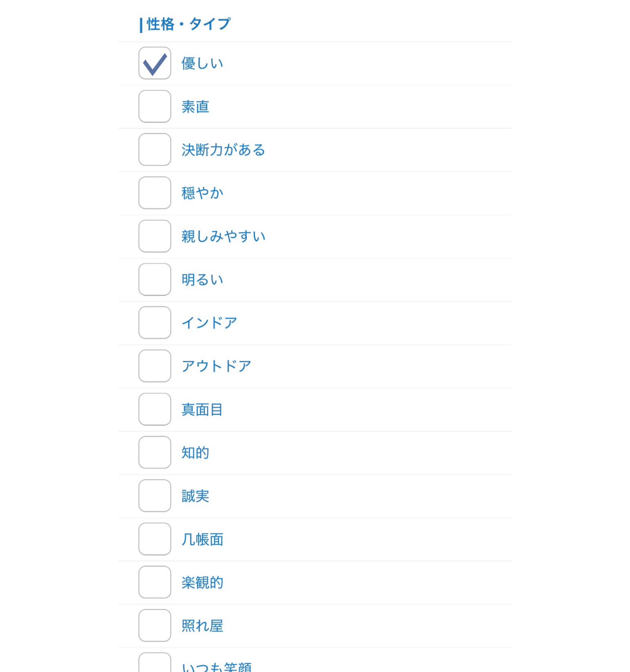This screenshot has height=672, width=630.
Task: Tick the 誠実 checkbox
Action: click(x=155, y=496)
